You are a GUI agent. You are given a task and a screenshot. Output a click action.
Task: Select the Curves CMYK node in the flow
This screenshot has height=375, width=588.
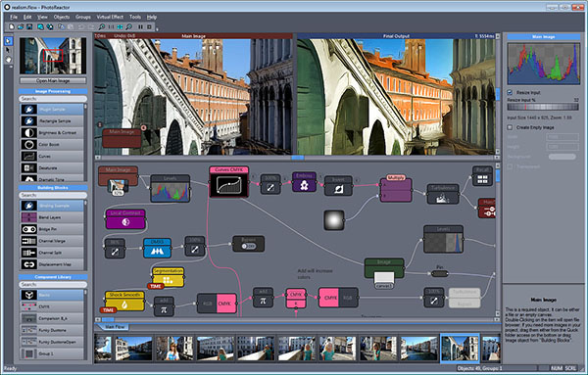point(228,182)
